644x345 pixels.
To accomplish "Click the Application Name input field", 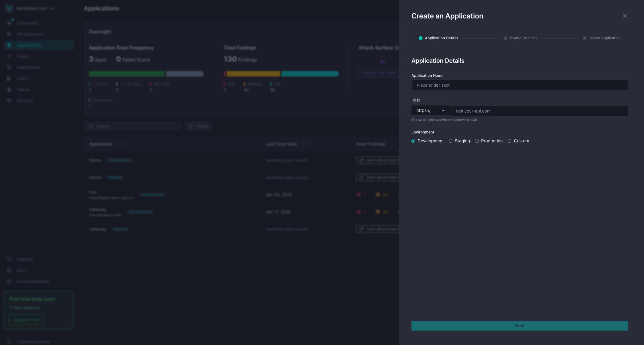I will pos(519,85).
